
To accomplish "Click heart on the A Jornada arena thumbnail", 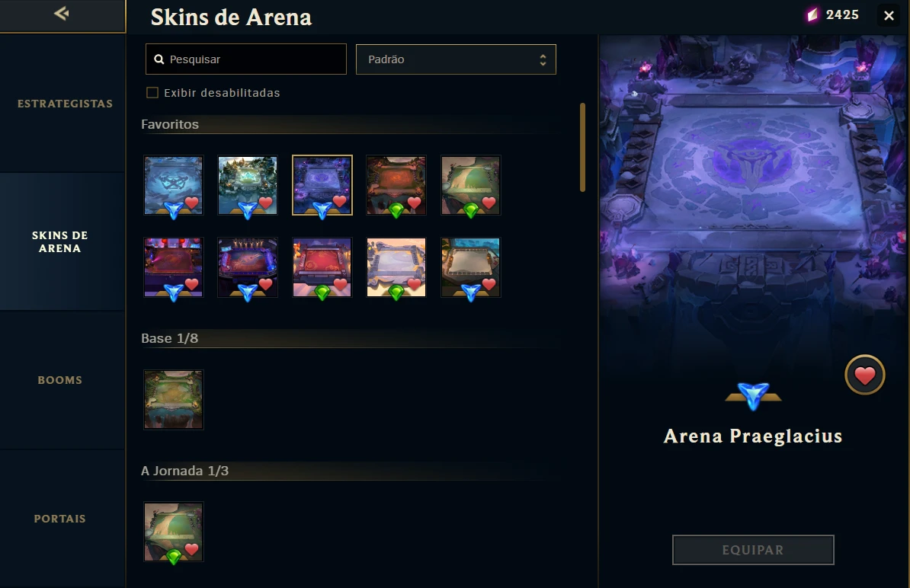I will pos(192,548).
